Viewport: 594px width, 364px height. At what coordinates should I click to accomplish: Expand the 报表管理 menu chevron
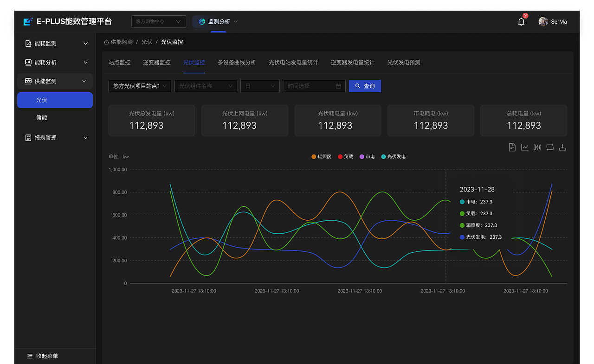point(85,138)
